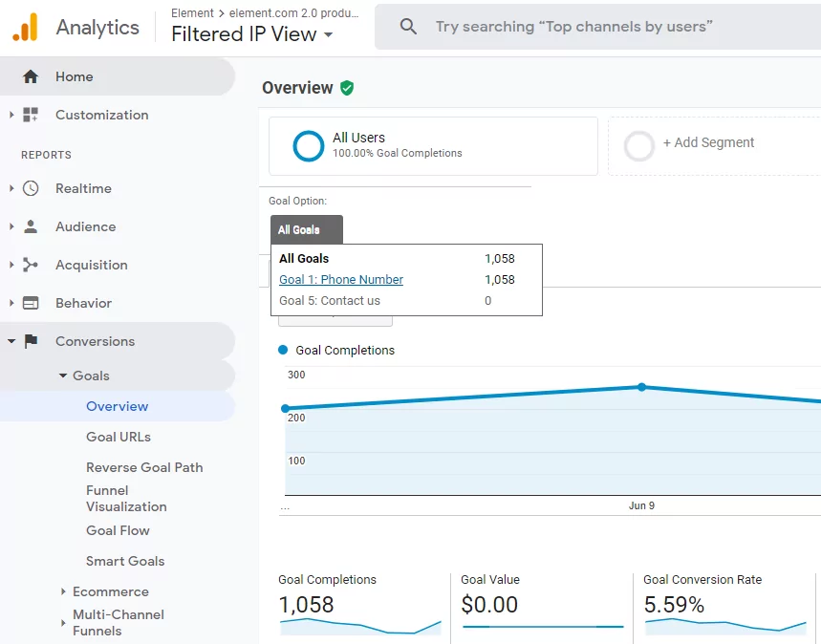Open the Goal URLs report
The image size is (821, 644).
coord(119,437)
